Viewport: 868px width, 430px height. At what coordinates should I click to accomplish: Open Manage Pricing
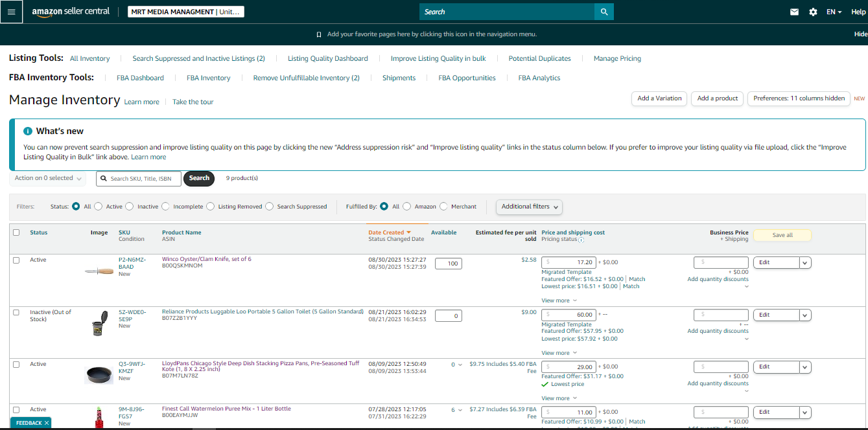click(x=617, y=58)
